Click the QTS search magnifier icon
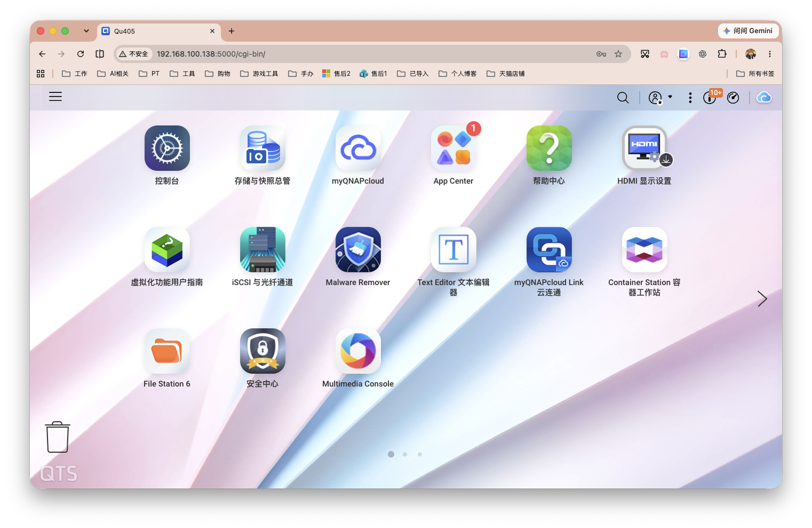 tap(623, 98)
